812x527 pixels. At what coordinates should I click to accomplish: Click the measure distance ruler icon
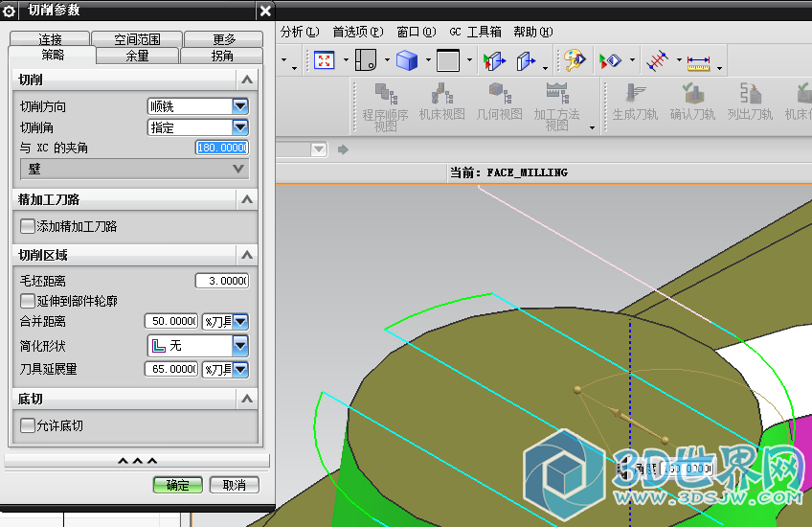(698, 61)
